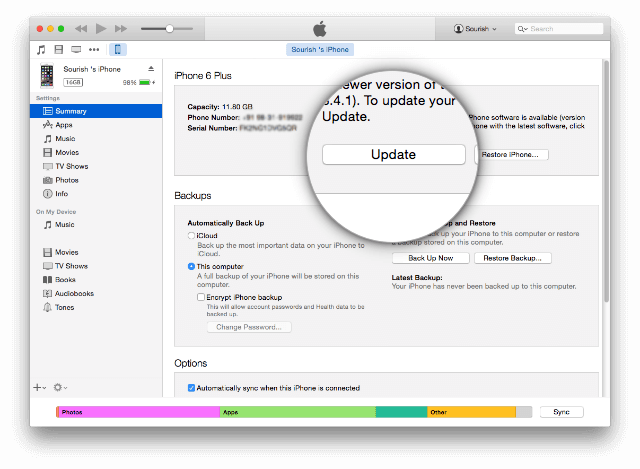
Task: Select the iCloud backup radio button
Action: 191,236
